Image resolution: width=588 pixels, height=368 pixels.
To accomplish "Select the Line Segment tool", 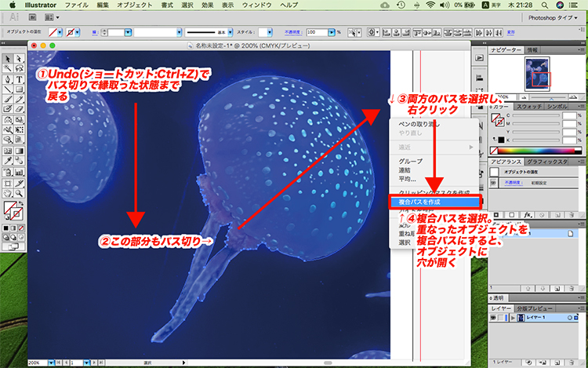I will coord(8,89).
